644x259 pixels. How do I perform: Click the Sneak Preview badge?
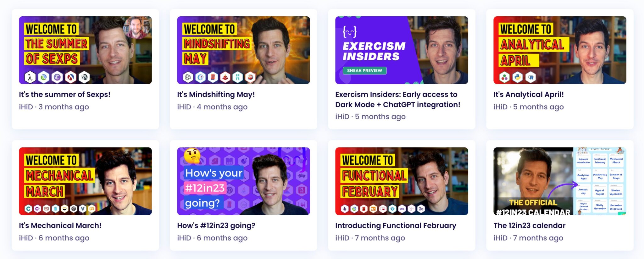364,70
